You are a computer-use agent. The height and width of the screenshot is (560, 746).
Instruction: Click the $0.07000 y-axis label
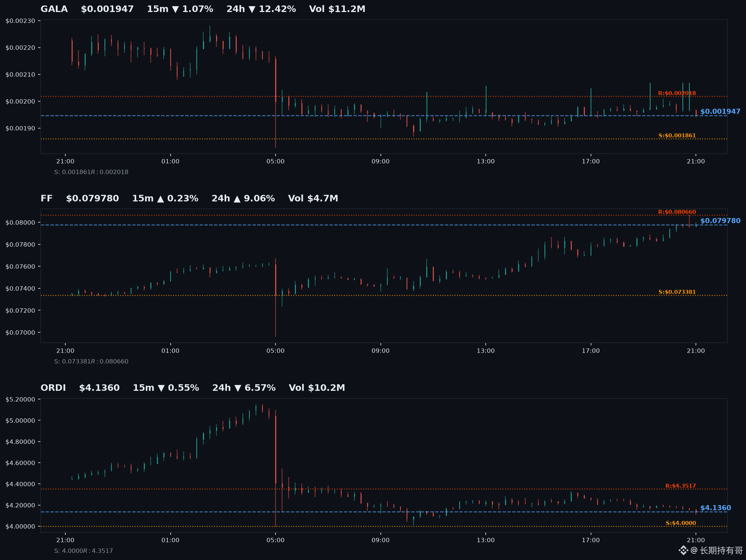tap(20, 333)
